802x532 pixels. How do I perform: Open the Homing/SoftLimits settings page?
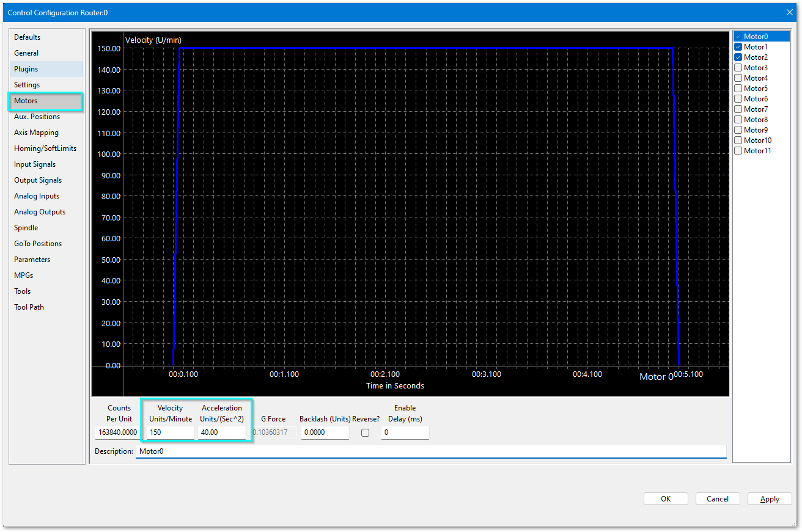[45, 148]
